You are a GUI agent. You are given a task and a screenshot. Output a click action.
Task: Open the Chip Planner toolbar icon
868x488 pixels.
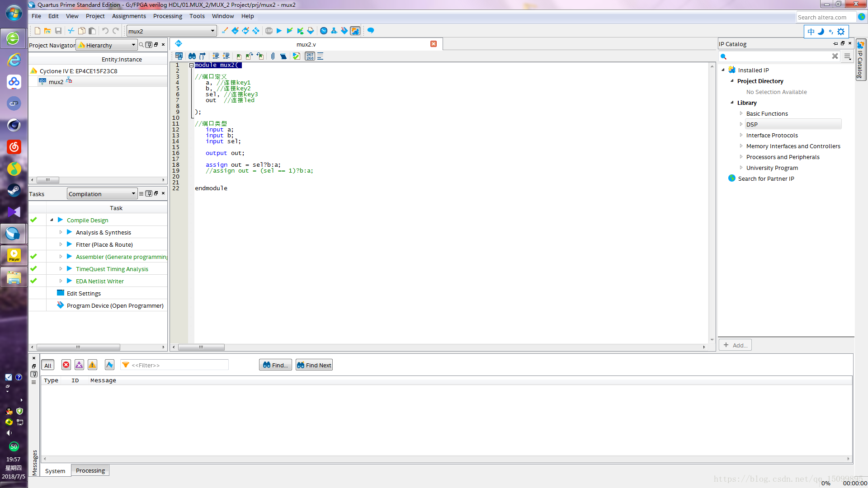coord(256,31)
